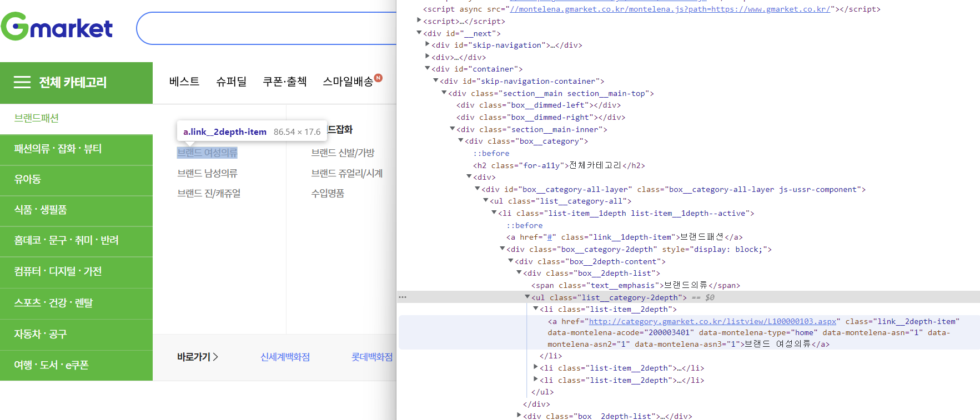Collapse the skip-navigation-container node
The image size is (980, 420).
(x=436, y=80)
